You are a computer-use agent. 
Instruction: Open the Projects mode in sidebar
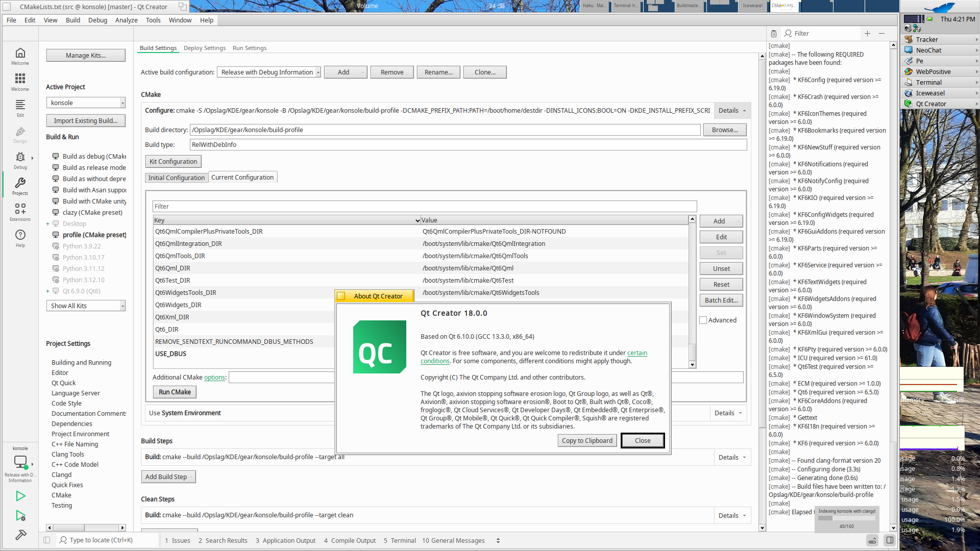(x=20, y=186)
